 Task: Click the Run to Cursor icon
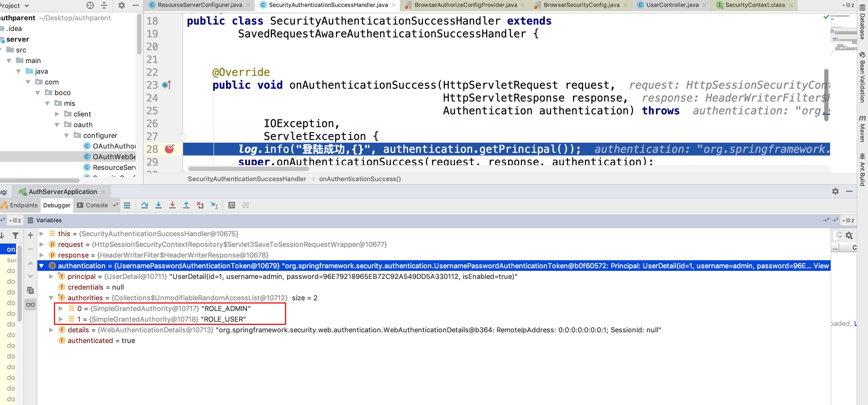coord(214,205)
